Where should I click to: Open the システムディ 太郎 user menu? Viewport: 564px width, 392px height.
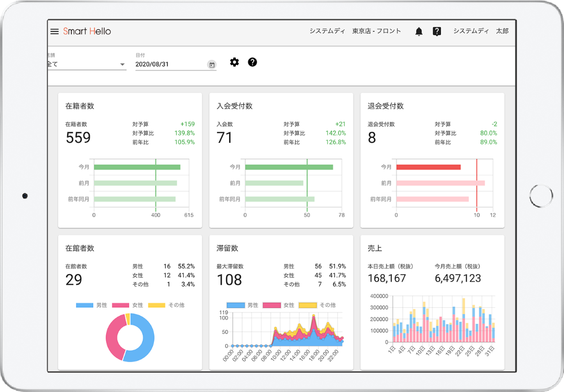481,32
